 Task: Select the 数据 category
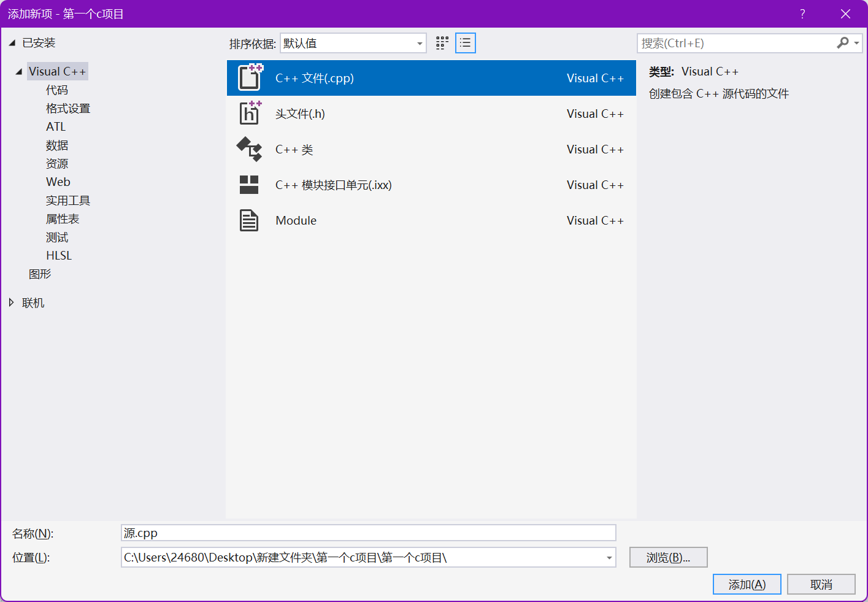coord(57,145)
